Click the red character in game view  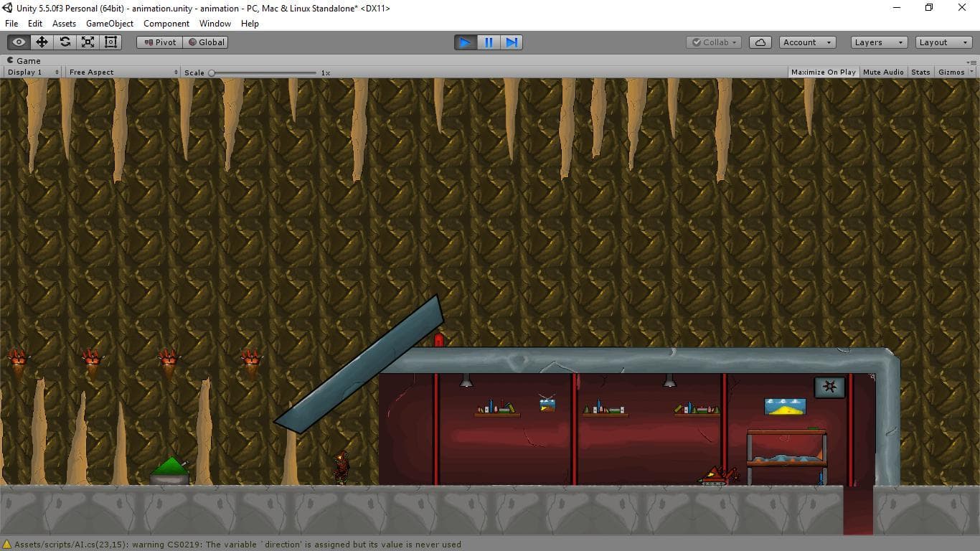[x=342, y=466]
